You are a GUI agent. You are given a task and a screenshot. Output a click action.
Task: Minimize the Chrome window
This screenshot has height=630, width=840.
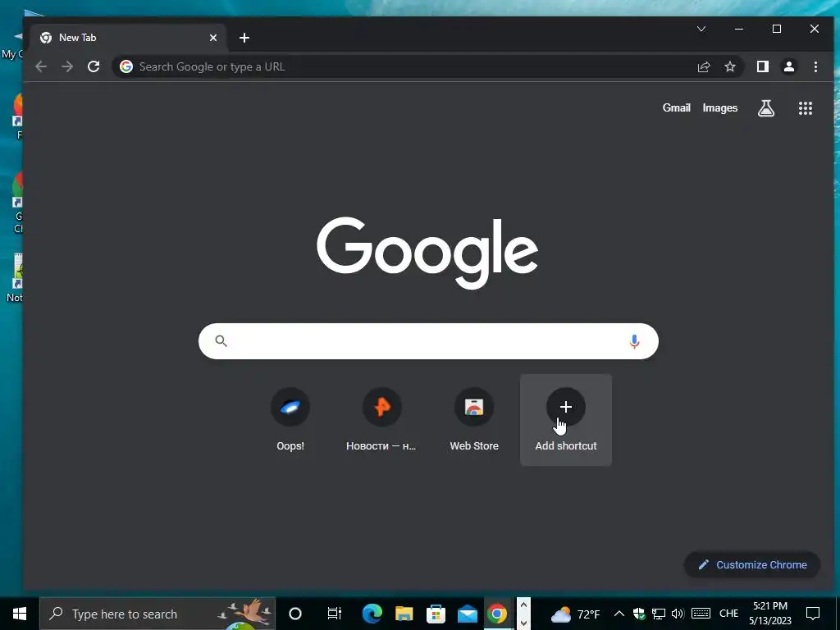(739, 29)
